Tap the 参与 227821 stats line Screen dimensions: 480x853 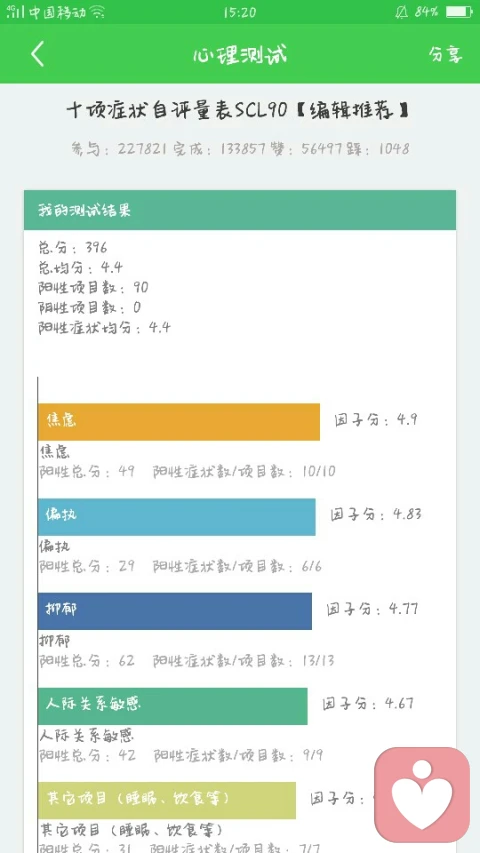(x=240, y=149)
